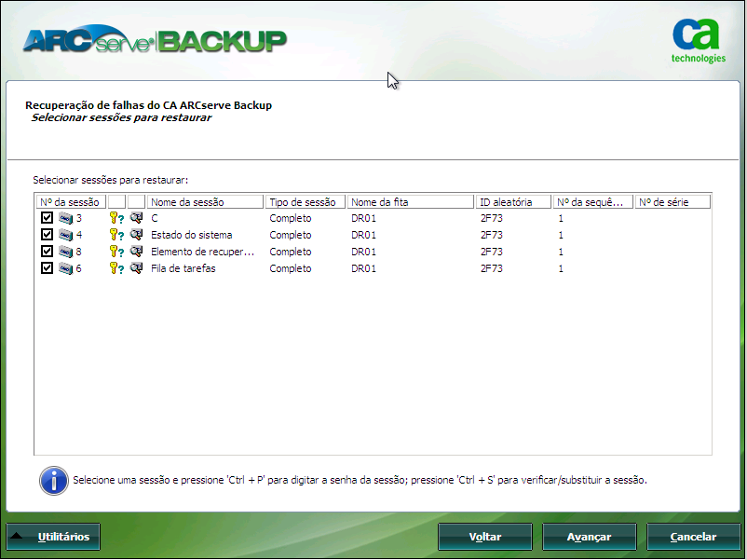The height and width of the screenshot is (560, 747).
Task: Click the tape drive icon for session 3
Action: [66, 218]
